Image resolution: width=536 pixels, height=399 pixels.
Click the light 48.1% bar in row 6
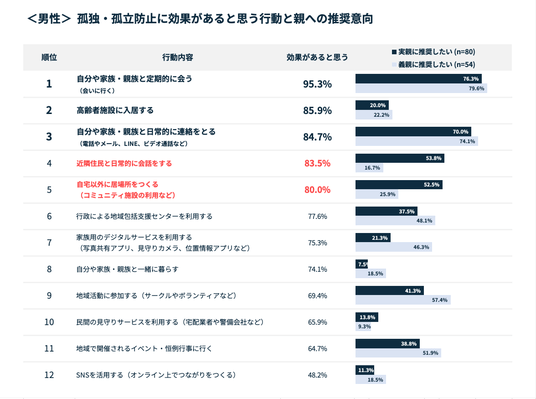pos(395,221)
